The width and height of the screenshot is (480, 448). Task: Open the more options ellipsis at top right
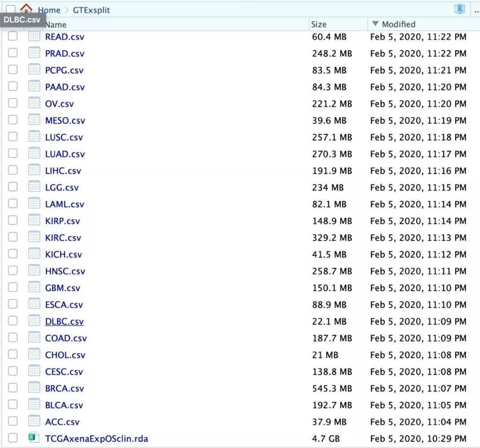(476, 11)
